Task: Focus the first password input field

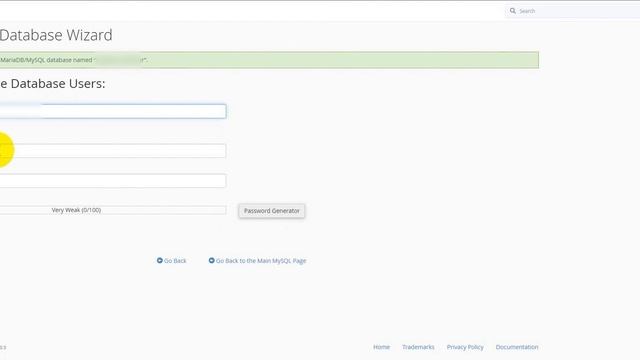Action: (113, 151)
